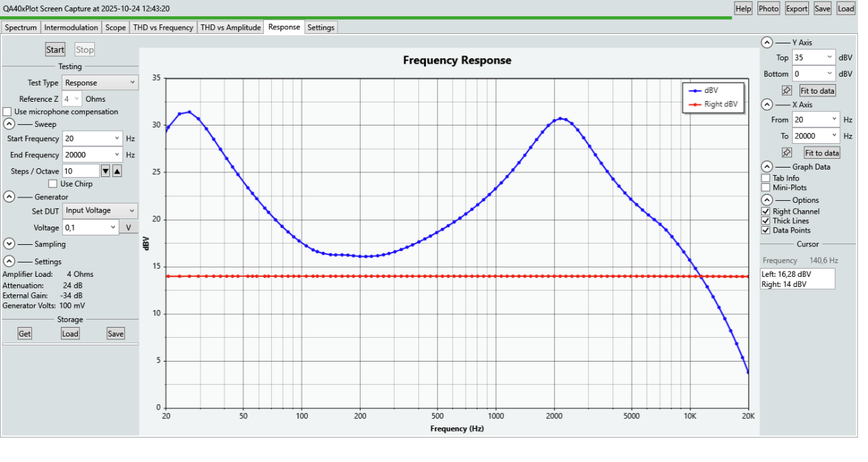
Task: Uncheck the Right Channel option
Action: click(766, 212)
